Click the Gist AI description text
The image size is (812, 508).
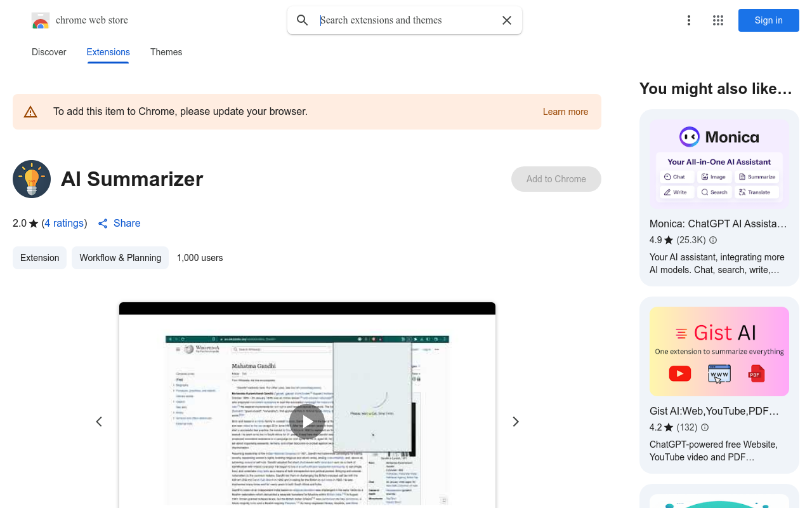point(714,451)
